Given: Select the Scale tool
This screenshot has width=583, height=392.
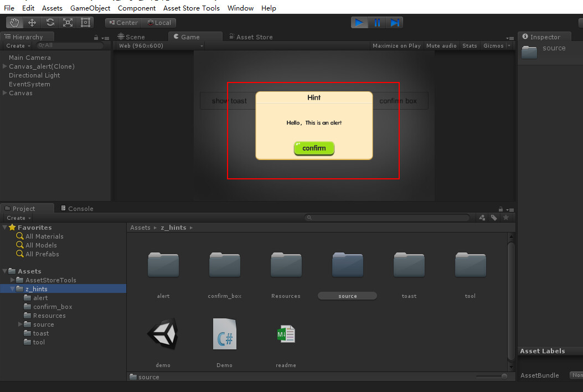Looking at the screenshot, I should [68, 22].
